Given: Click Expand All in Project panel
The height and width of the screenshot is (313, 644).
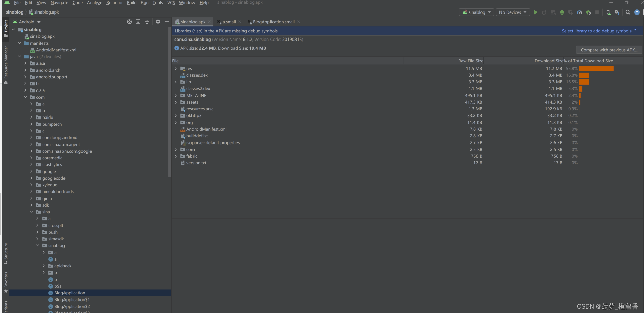Looking at the screenshot, I should 138,22.
